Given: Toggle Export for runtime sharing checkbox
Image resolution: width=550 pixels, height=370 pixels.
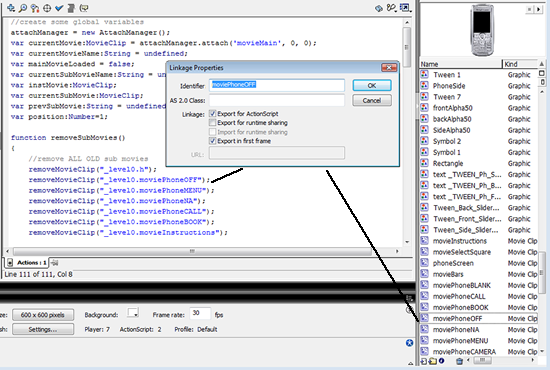Looking at the screenshot, I should [x=212, y=122].
